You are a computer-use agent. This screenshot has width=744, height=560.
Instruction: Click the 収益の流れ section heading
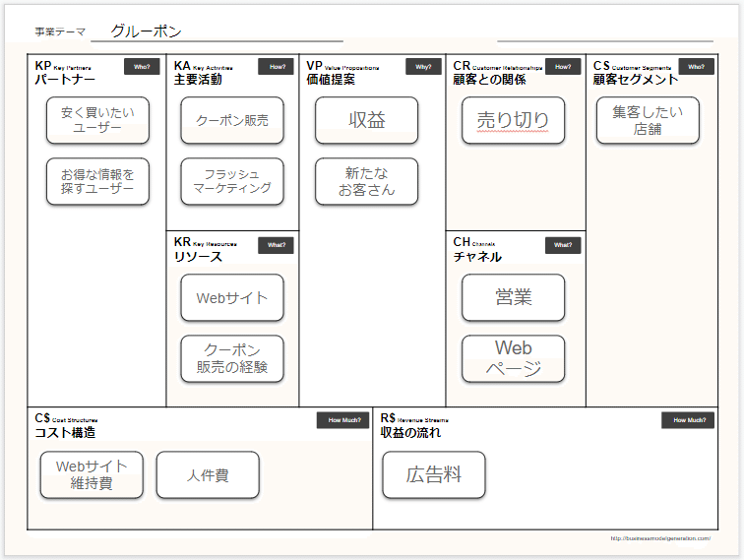click(x=410, y=433)
